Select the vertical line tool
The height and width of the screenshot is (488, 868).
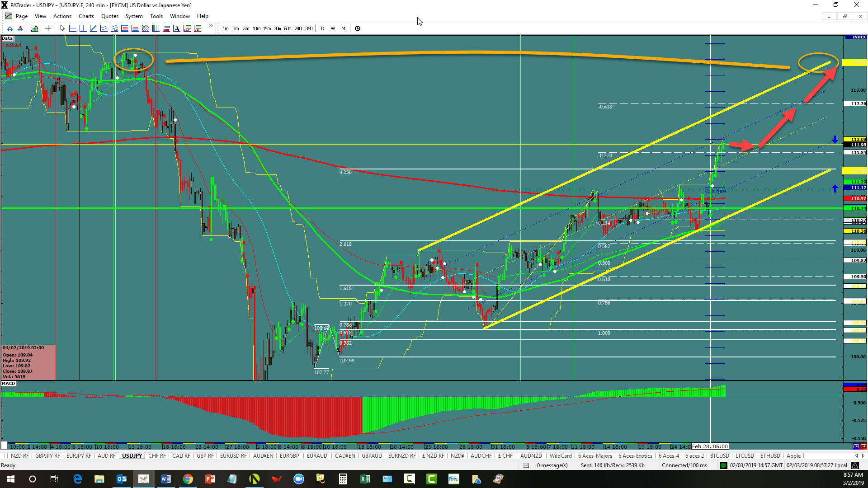coord(83,28)
